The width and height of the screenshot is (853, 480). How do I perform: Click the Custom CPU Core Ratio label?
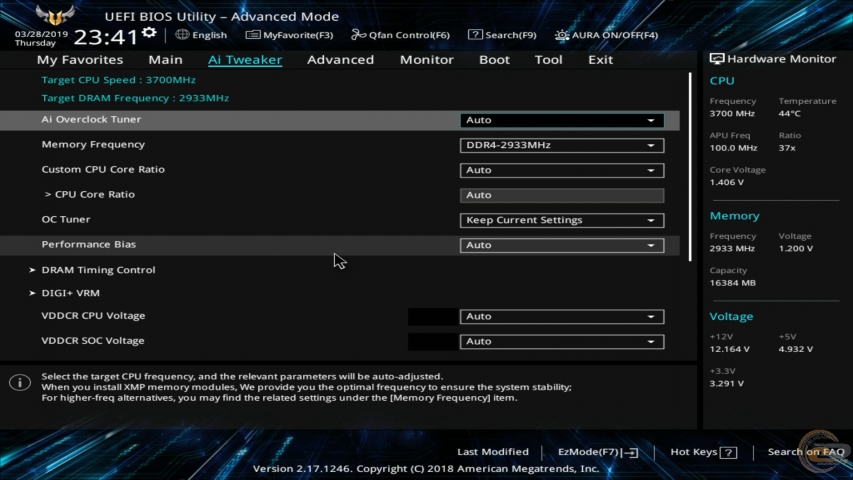point(103,169)
